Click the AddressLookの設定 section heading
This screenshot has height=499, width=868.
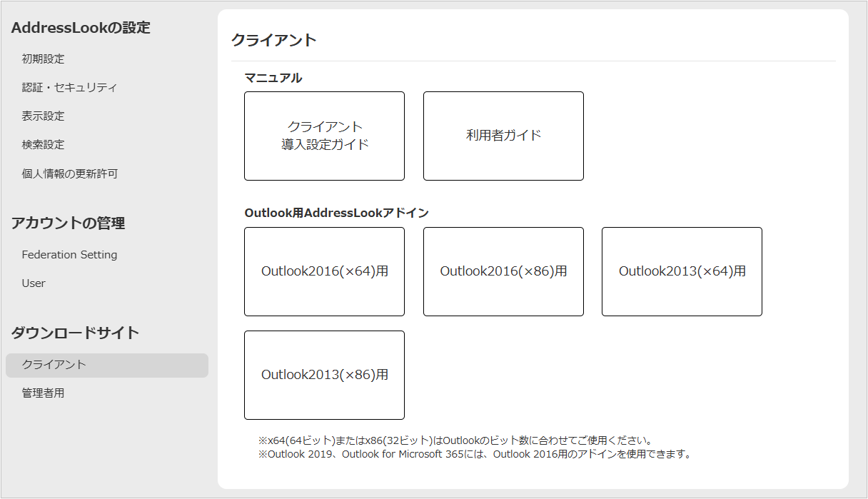(81, 28)
